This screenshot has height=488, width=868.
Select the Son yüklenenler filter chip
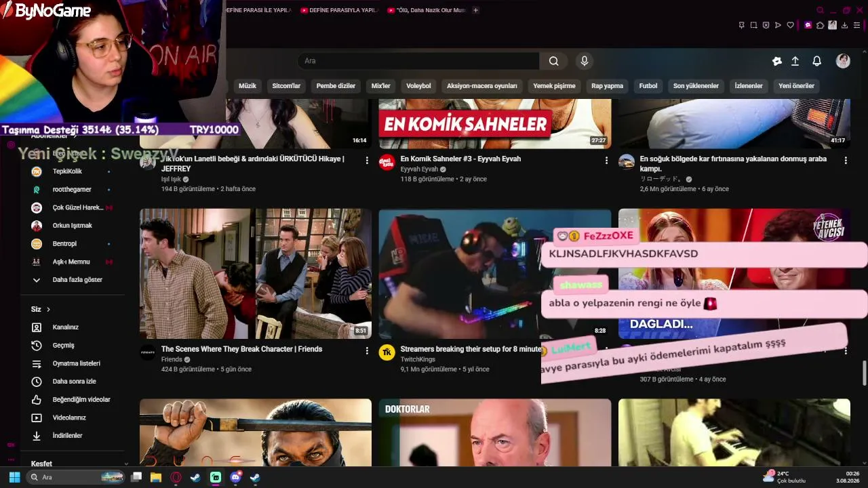pos(696,86)
